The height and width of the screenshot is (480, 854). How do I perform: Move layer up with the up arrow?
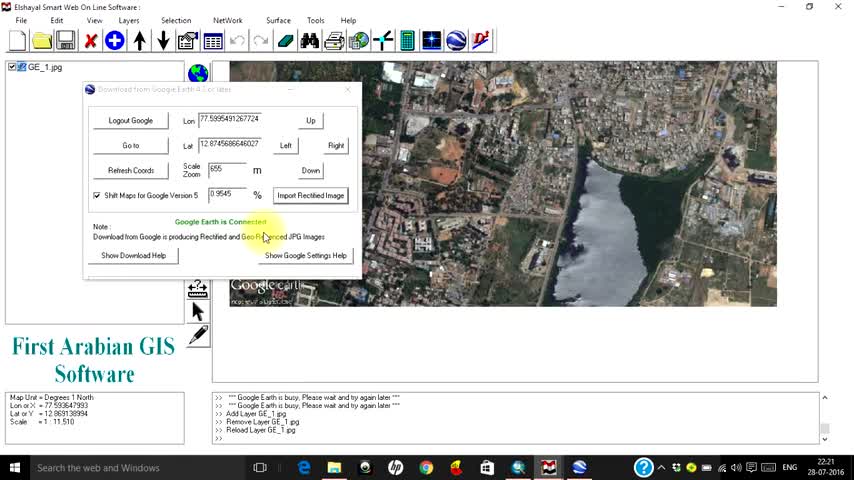tap(139, 41)
